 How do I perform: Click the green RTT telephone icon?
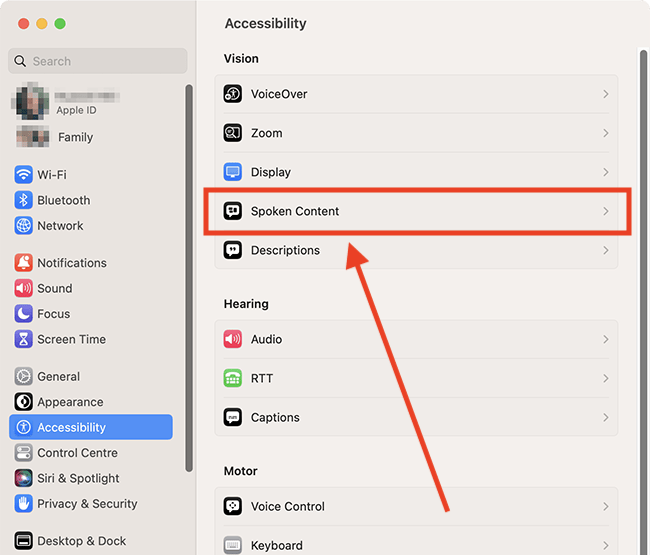pos(233,378)
